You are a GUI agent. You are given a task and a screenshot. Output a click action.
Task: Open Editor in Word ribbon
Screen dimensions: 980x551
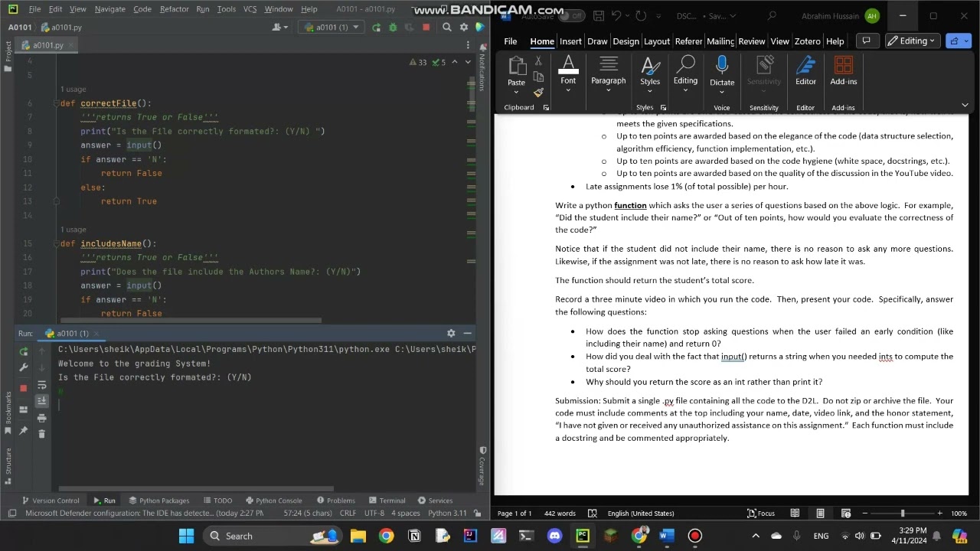click(x=805, y=71)
